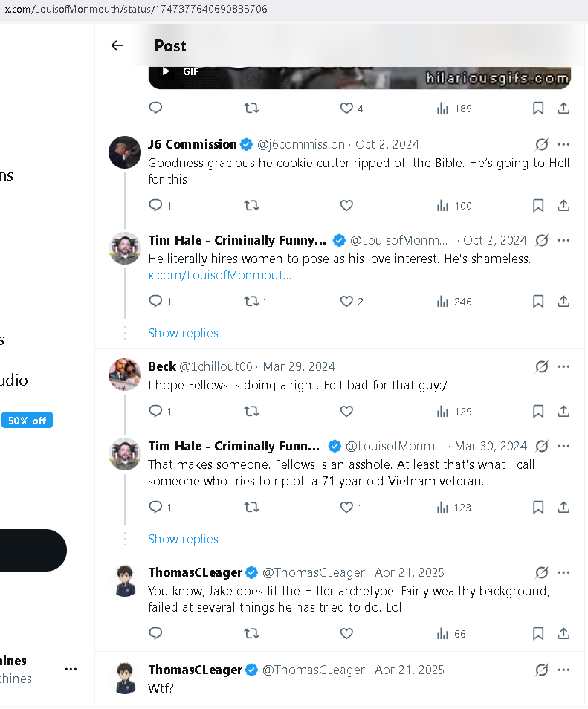The height and width of the screenshot is (709, 588).
Task: Like the J6 Commission post
Action: pos(346,206)
